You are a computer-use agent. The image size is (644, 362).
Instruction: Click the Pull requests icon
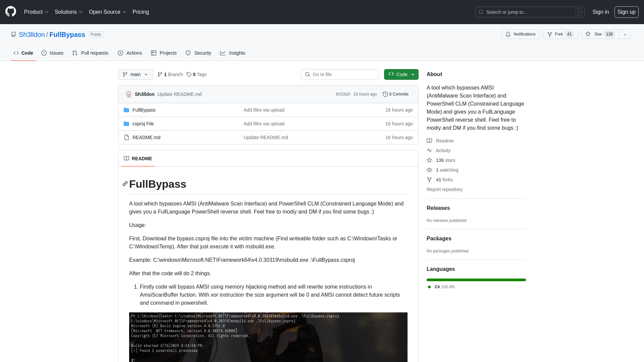75,53
